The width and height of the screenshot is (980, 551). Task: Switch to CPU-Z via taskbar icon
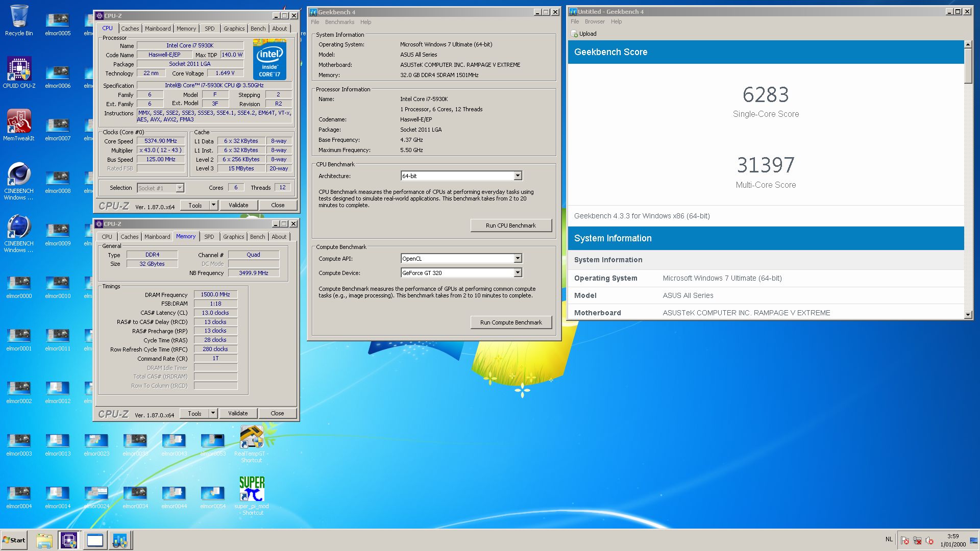(69, 540)
